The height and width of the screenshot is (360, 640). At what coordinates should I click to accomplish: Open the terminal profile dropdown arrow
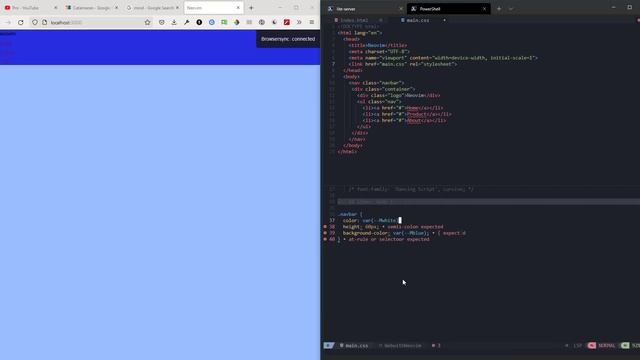[511, 9]
